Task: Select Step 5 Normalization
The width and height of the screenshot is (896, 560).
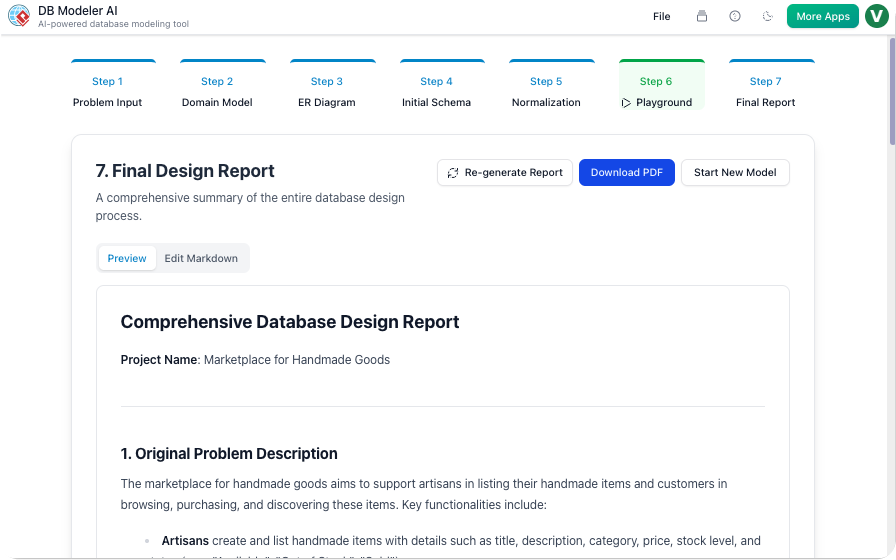Action: click(546, 91)
